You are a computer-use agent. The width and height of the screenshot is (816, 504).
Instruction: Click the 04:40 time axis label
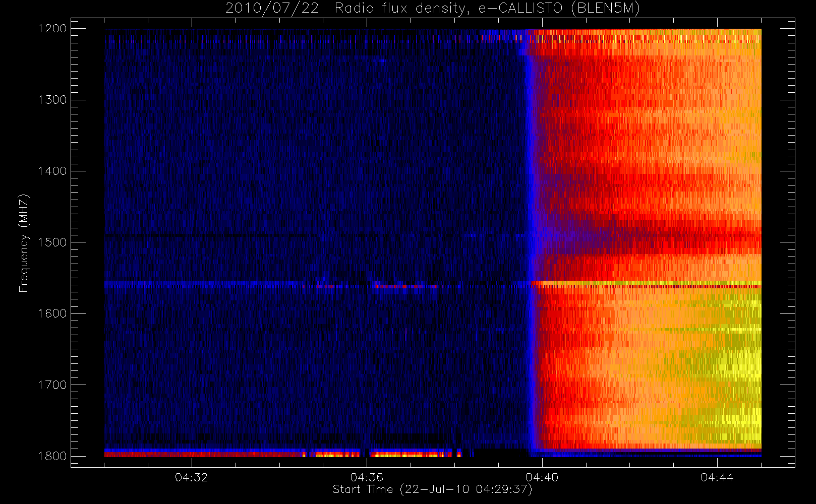[x=542, y=477]
